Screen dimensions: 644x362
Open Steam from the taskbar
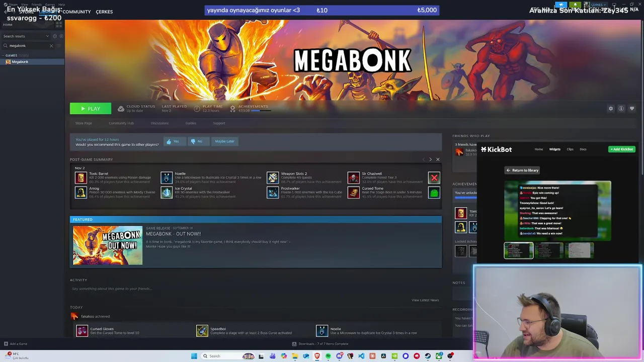point(428,356)
